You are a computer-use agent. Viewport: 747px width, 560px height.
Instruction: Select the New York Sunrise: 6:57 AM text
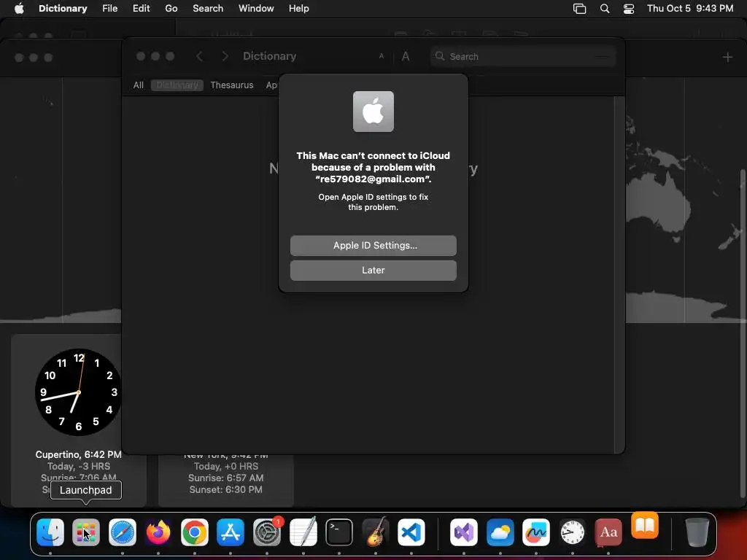(x=226, y=478)
